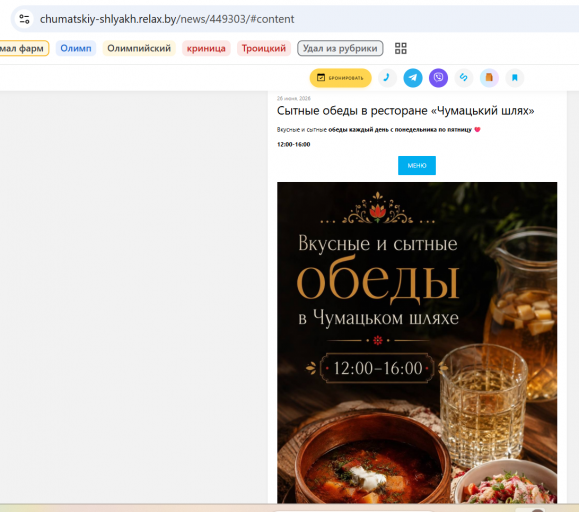Open the tab groups grid icon
579x512 pixels.
(x=401, y=48)
